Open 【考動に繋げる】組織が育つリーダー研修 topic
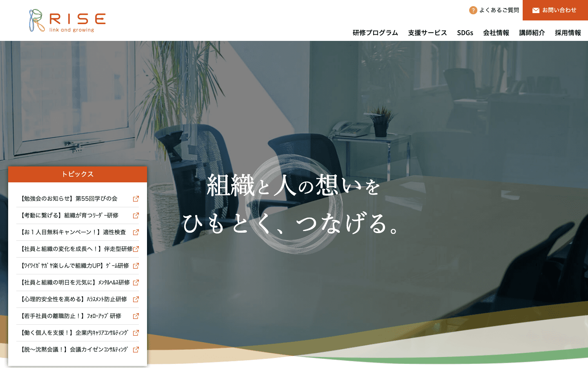The height and width of the screenshot is (368, 588). coord(78,215)
